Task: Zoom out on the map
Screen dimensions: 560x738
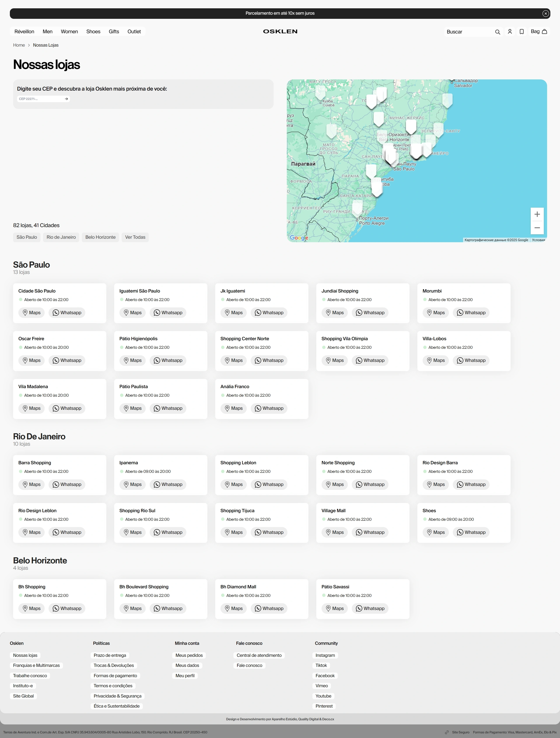Action: tap(537, 228)
